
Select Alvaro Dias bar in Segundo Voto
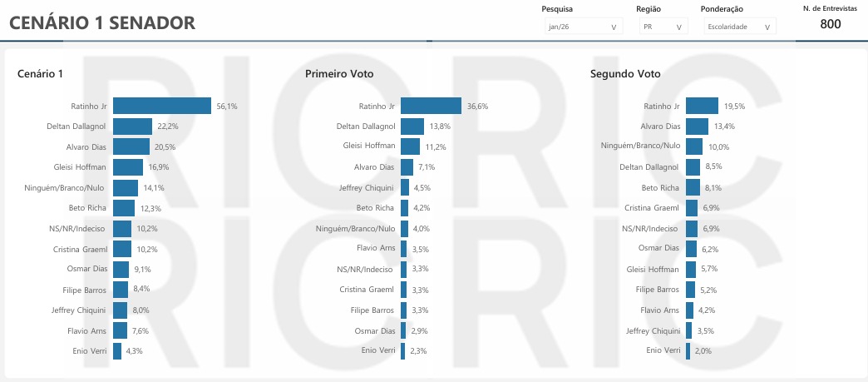(697, 127)
